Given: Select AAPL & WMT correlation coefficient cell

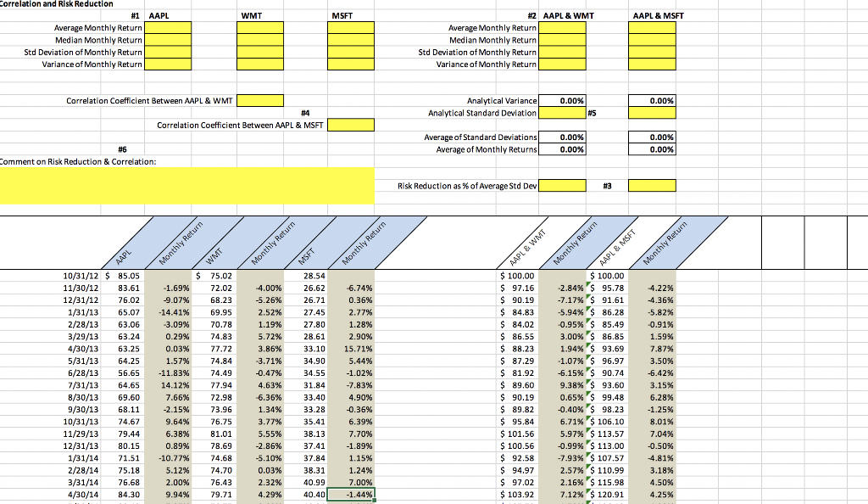Looking at the screenshot, I should (x=260, y=101).
